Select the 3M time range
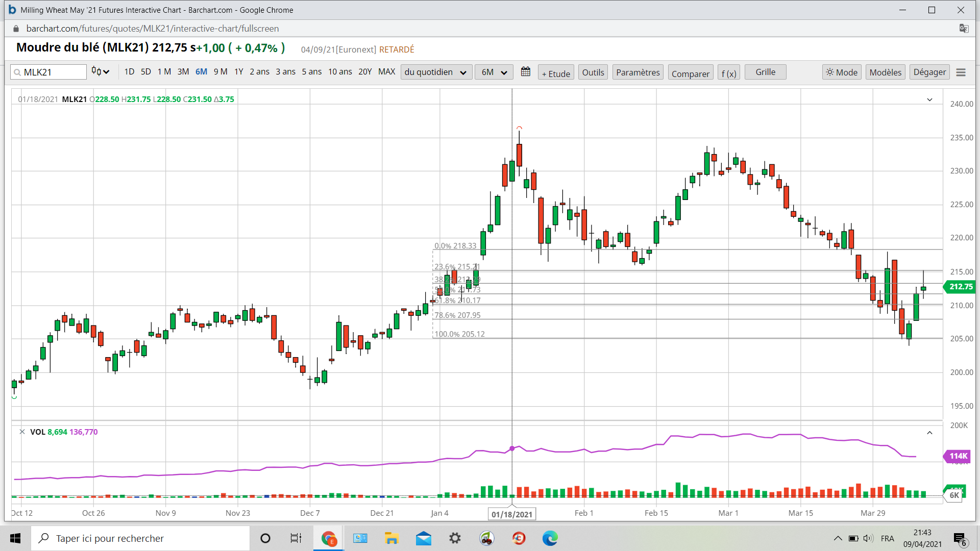The width and height of the screenshot is (980, 551). [x=183, y=72]
